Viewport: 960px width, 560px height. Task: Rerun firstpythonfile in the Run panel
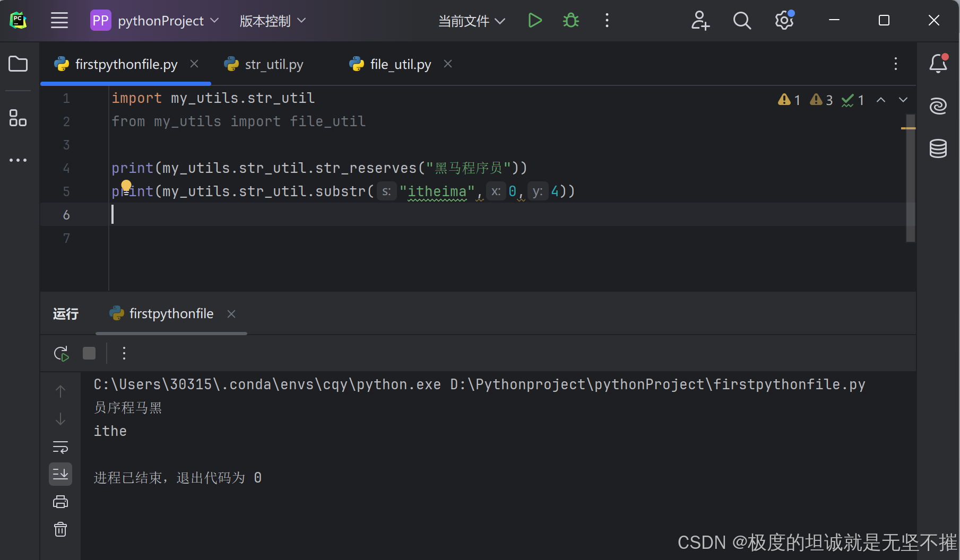[x=61, y=353]
